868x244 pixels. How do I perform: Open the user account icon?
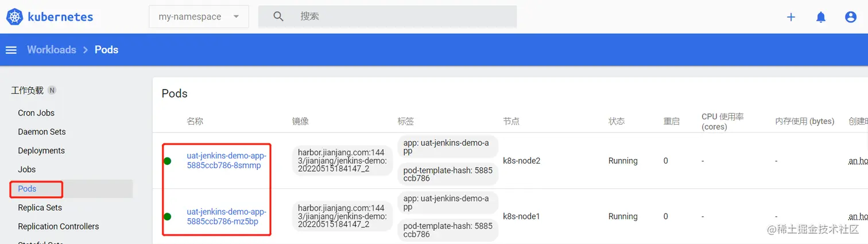[851, 17]
